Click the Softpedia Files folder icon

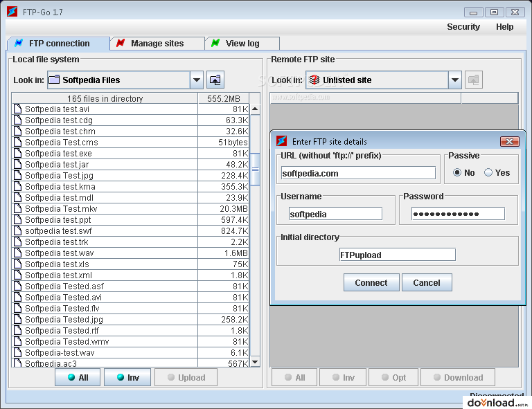[53, 80]
